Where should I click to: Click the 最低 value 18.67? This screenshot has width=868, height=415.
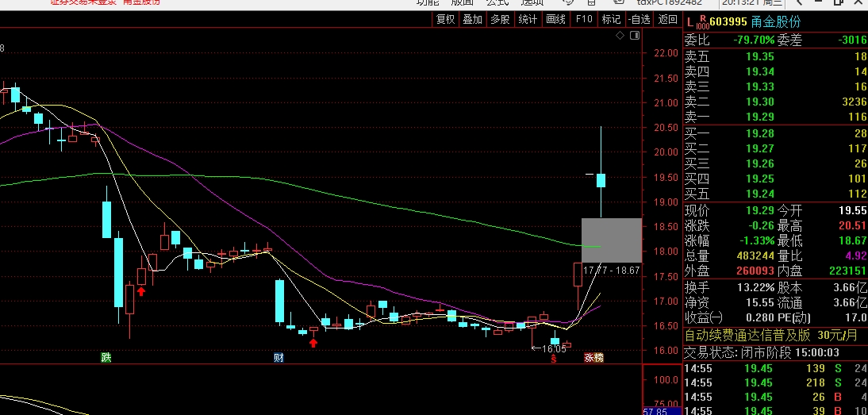tap(851, 241)
